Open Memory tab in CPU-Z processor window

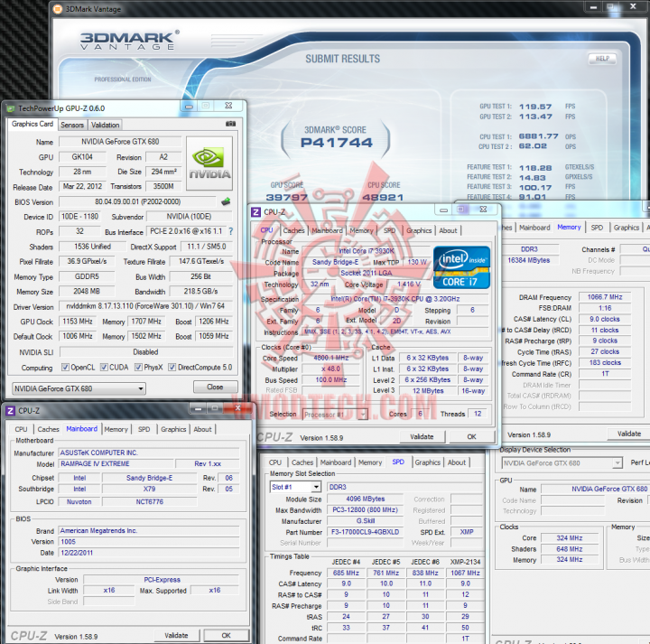[361, 230]
